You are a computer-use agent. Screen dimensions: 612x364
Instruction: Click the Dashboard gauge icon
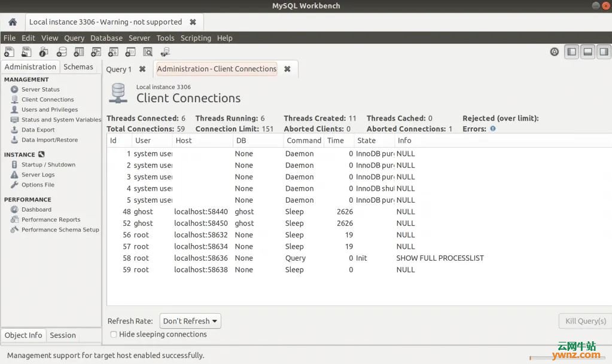pyautogui.click(x=14, y=210)
